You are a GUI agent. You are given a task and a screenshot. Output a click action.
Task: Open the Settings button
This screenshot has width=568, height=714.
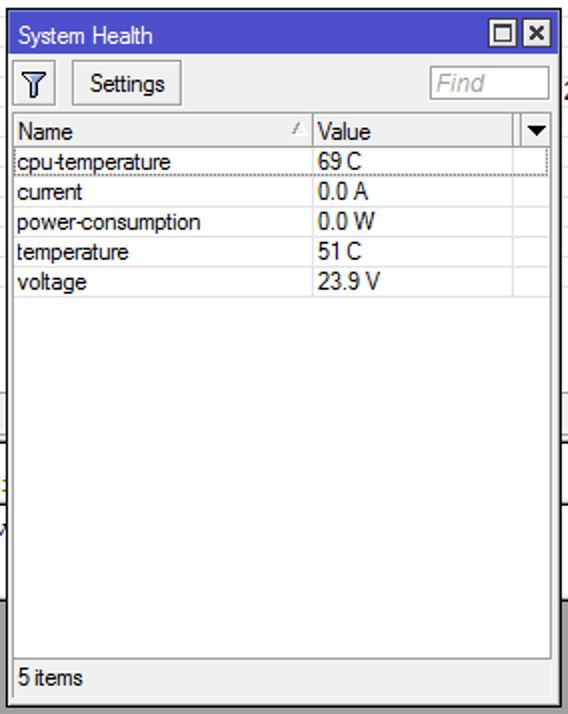tap(127, 83)
